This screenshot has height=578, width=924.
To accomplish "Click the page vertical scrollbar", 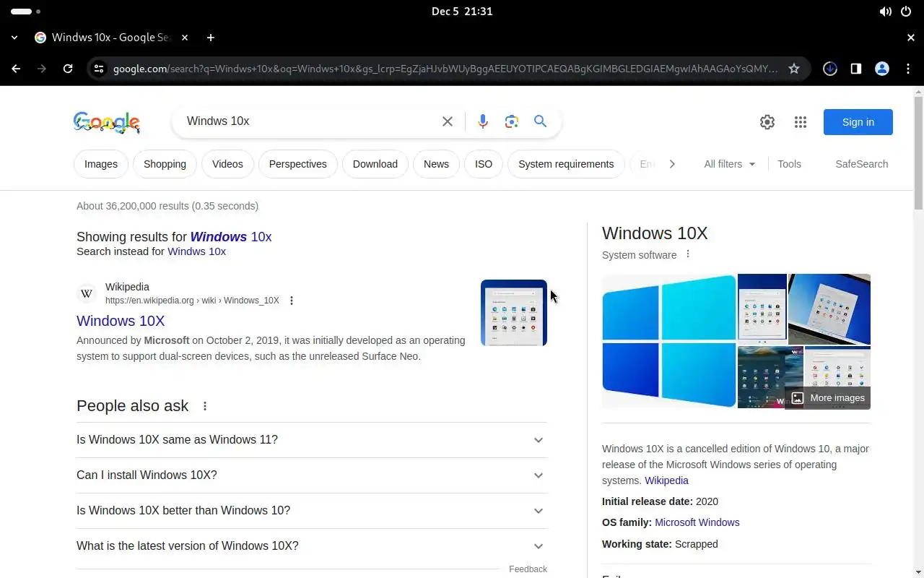I will pos(918,152).
